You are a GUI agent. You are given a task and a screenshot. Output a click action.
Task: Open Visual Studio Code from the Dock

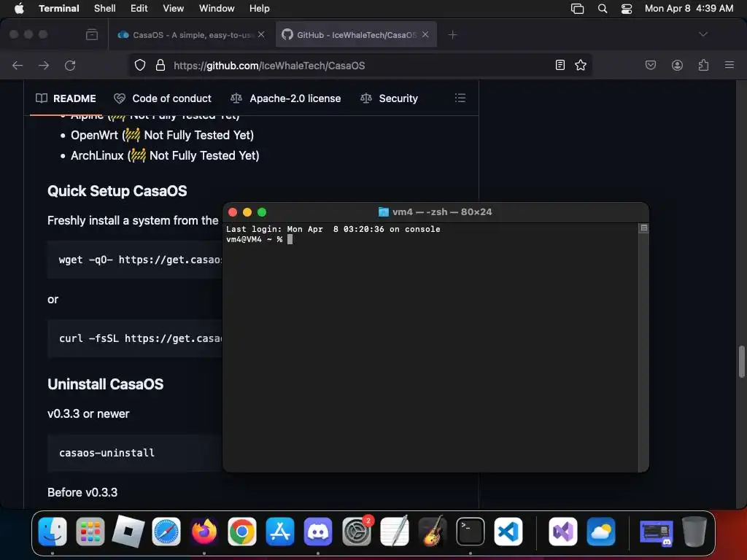coord(508,531)
